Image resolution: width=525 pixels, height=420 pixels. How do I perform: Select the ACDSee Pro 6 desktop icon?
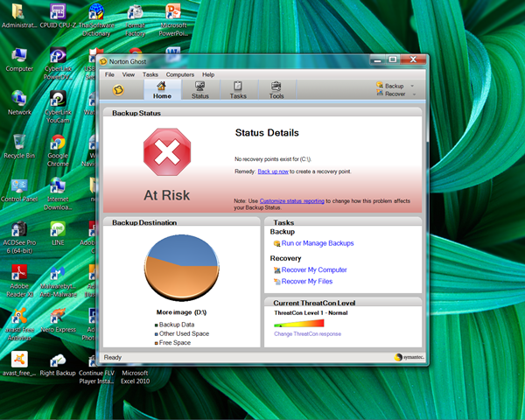tap(19, 237)
